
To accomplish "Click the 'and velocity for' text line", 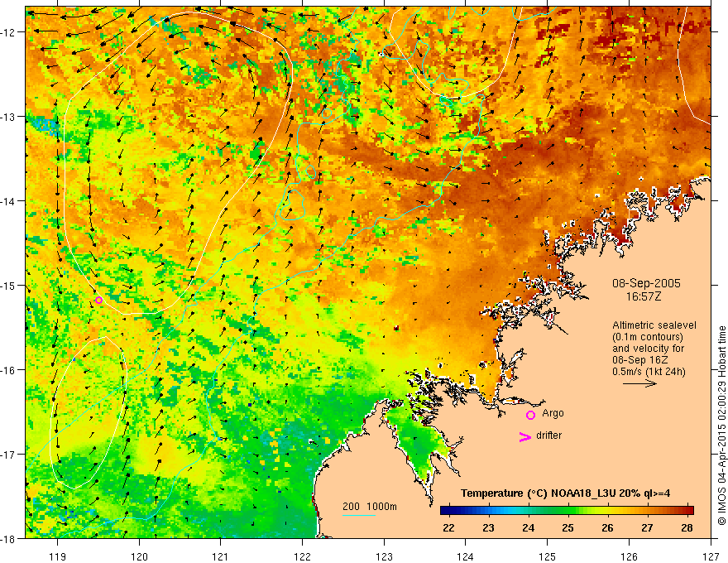I will pyautogui.click(x=648, y=349).
